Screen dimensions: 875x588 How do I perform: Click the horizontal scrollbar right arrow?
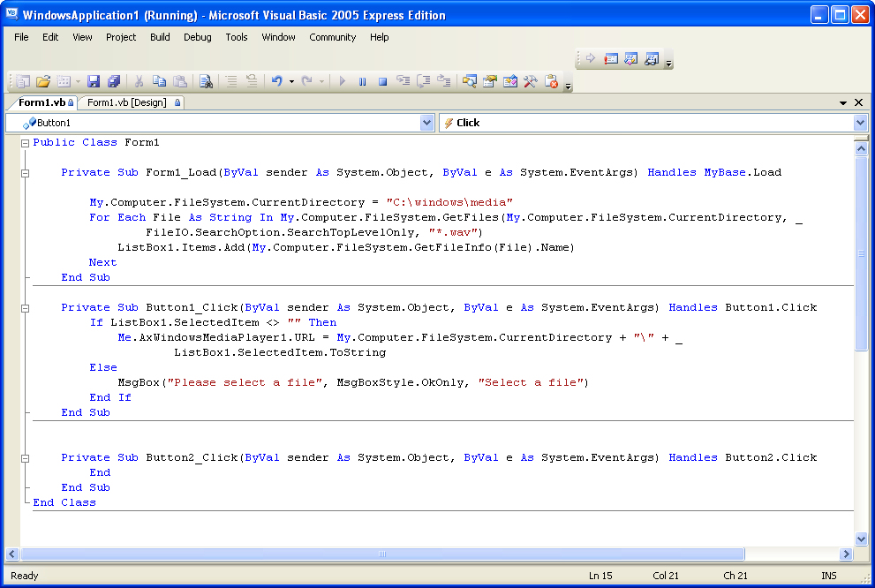(x=847, y=554)
